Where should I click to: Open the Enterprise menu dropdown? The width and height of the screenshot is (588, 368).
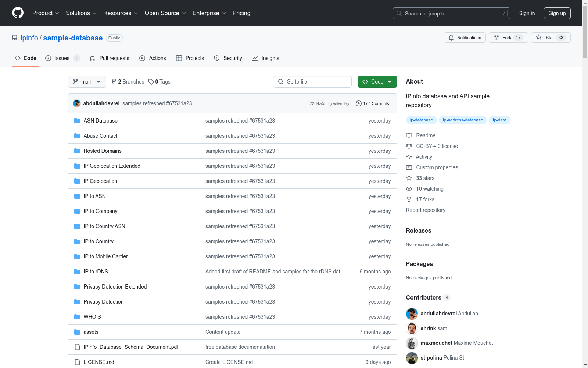pos(209,13)
